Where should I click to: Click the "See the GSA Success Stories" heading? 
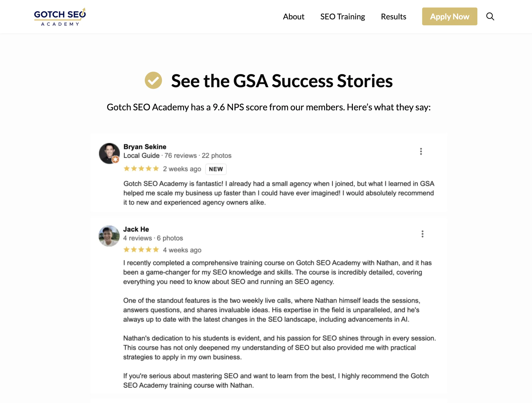[x=282, y=81]
